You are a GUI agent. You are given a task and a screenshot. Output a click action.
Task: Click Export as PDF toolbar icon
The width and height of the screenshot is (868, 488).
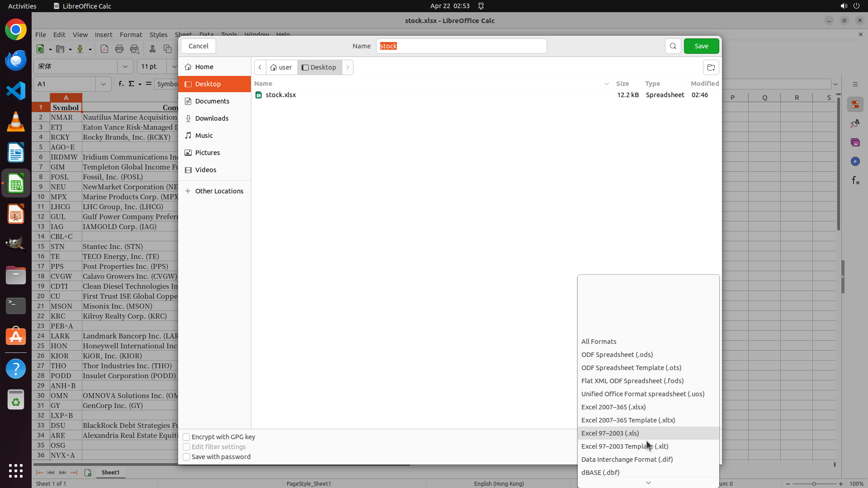tap(104, 49)
